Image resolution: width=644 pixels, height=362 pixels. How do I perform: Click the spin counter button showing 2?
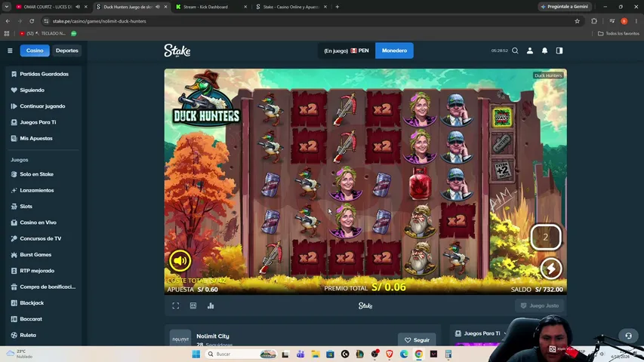[x=545, y=237]
